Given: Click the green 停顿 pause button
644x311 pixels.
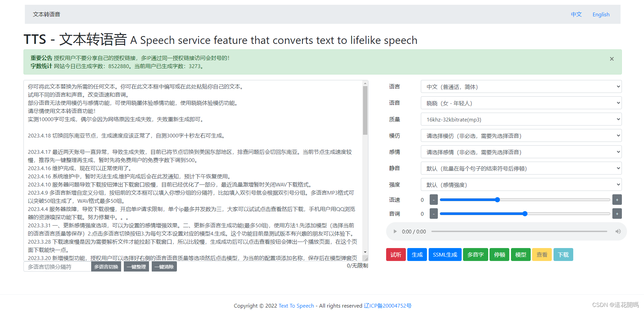Looking at the screenshot, I should coord(499,255).
